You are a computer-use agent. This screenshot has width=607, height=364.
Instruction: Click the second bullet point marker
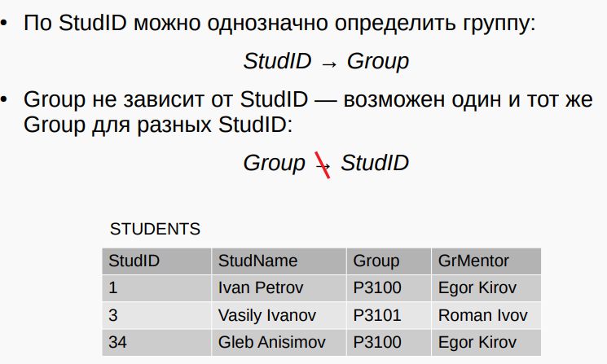4,100
